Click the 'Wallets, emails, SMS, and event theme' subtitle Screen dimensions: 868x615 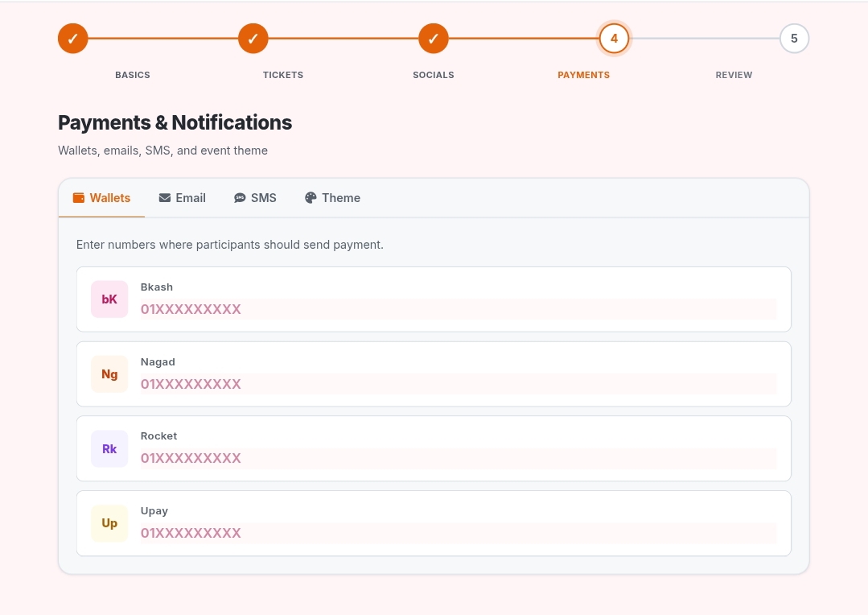[x=162, y=151]
